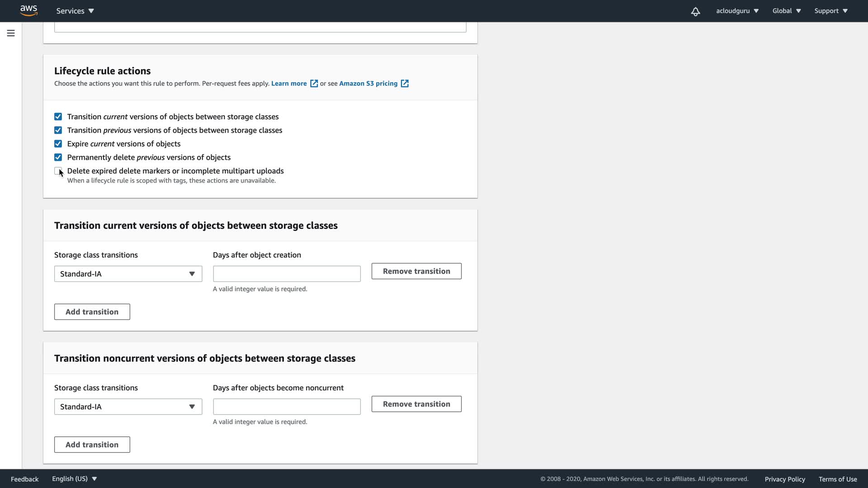The height and width of the screenshot is (488, 868).
Task: Click external link icon beside Learn more
Action: click(x=314, y=84)
